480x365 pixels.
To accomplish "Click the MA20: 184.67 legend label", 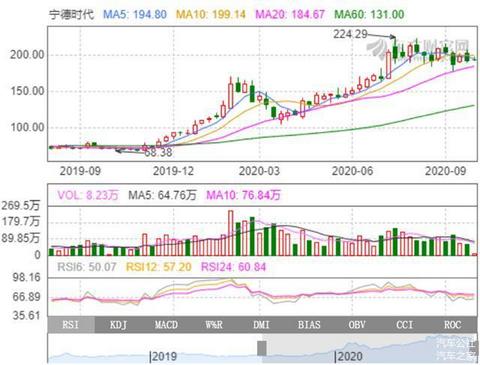I will (x=290, y=14).
